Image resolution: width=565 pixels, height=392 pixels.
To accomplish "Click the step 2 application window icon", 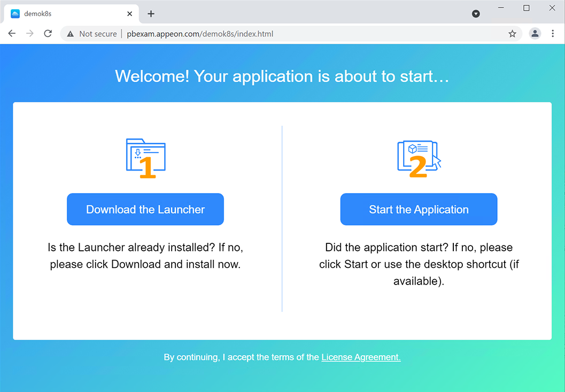I will (419, 158).
